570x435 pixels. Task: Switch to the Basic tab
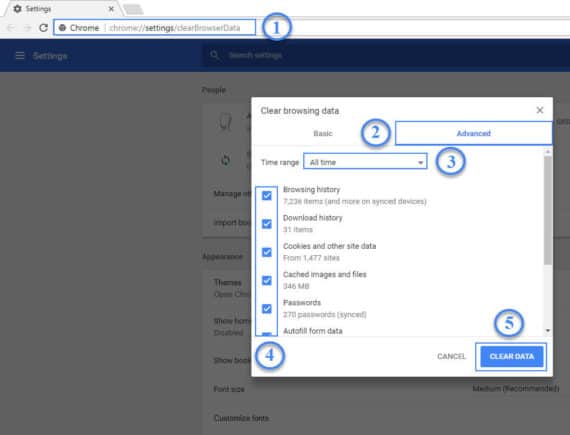tap(323, 133)
